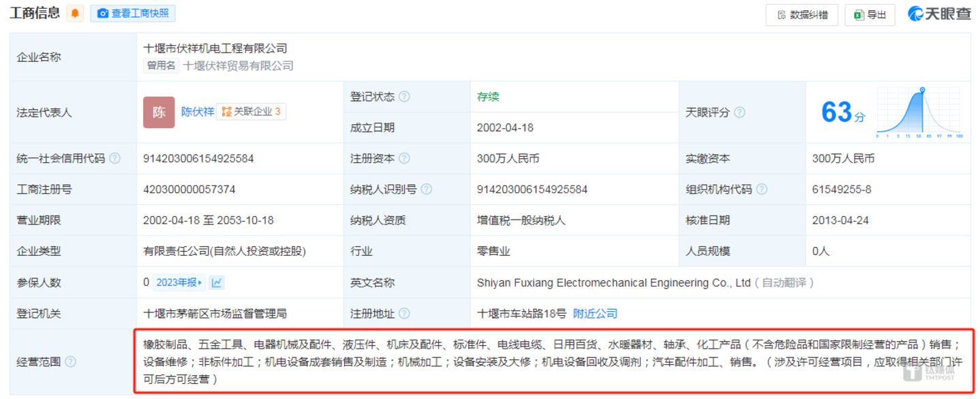Export data with the 导出 button
This screenshot has height=399, width=980.
[870, 15]
